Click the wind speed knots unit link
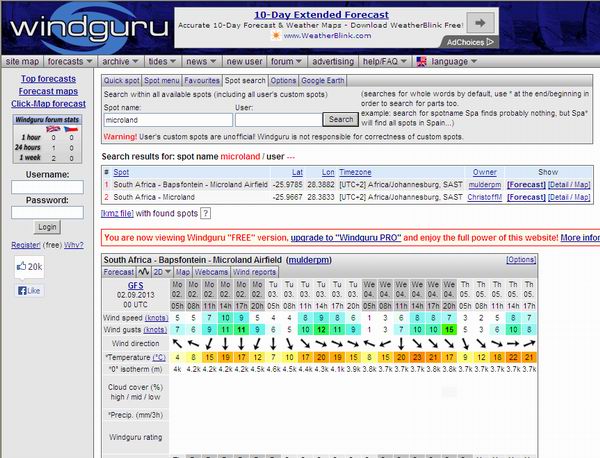Screen dimensions: 600x458 tap(156, 318)
